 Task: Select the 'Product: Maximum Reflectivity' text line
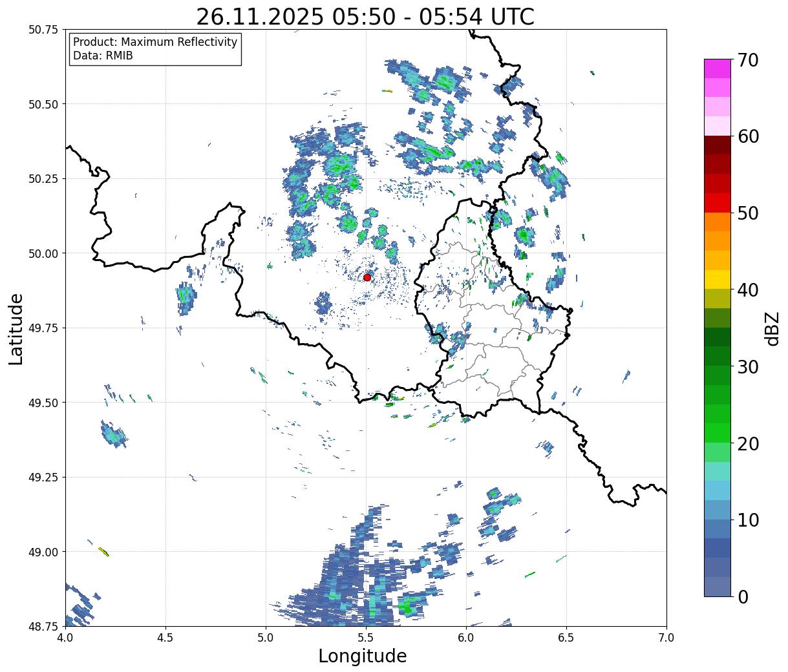tap(155, 42)
